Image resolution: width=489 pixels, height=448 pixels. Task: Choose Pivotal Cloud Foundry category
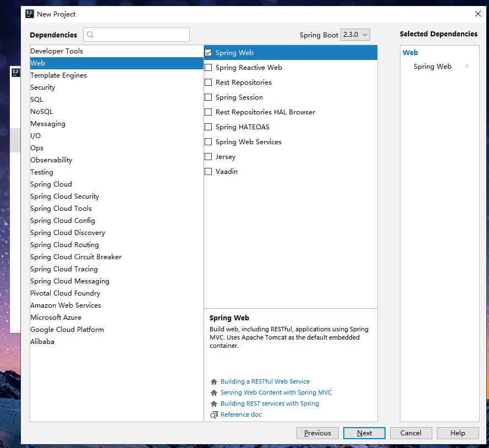[117, 293]
